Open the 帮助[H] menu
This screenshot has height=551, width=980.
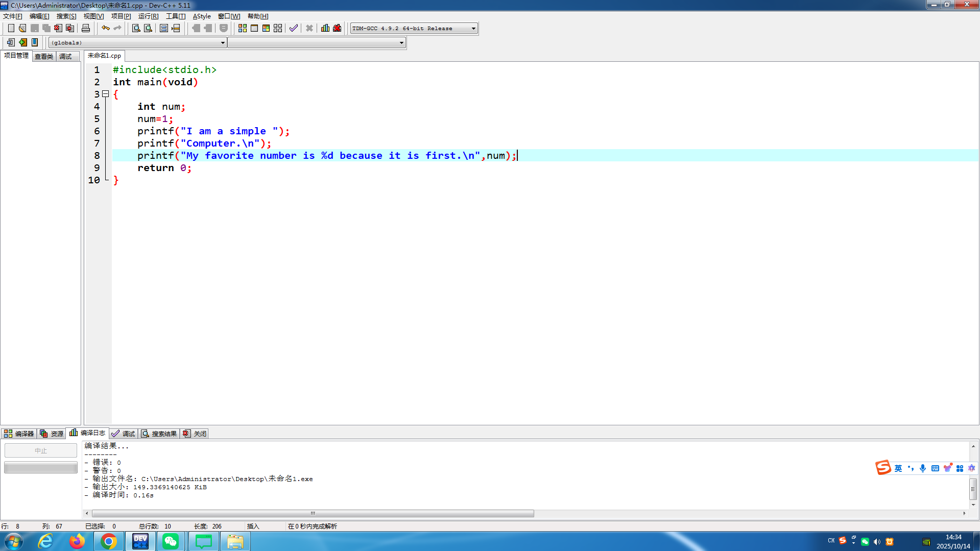pos(258,16)
